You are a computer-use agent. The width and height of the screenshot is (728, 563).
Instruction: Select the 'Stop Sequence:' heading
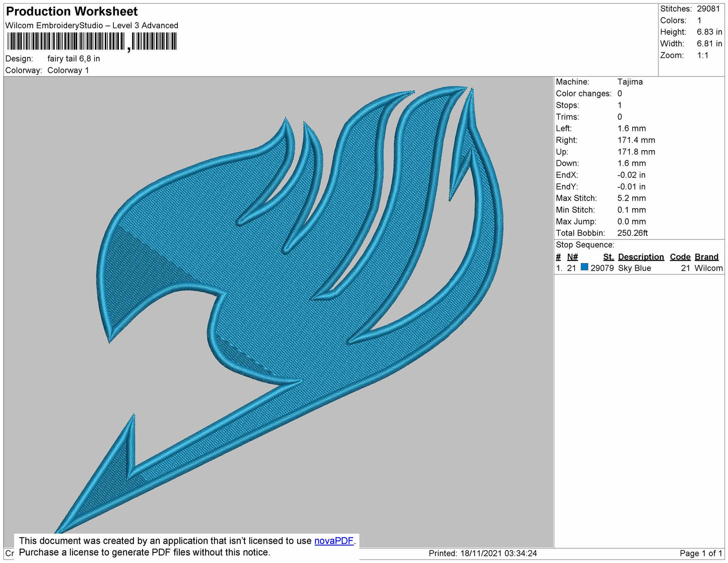(585, 244)
